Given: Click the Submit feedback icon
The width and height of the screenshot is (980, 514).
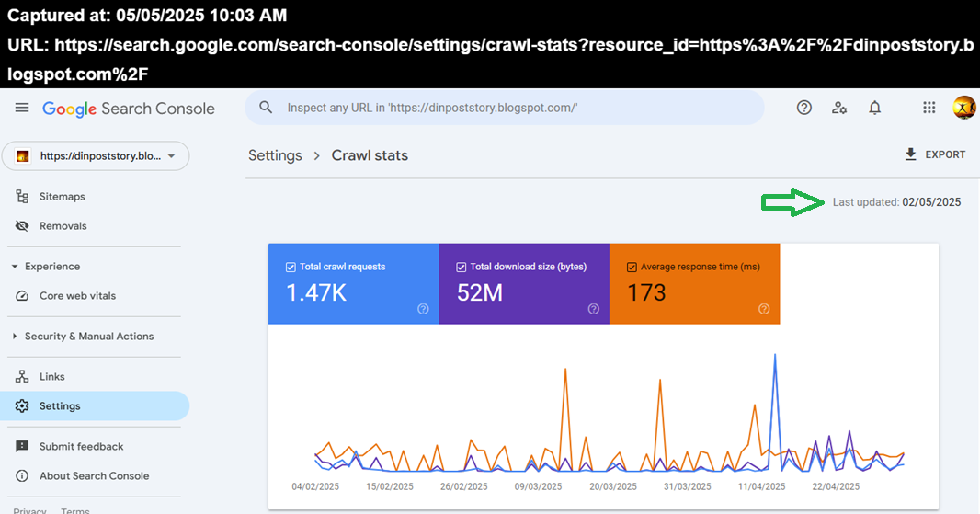Looking at the screenshot, I should 22,447.
